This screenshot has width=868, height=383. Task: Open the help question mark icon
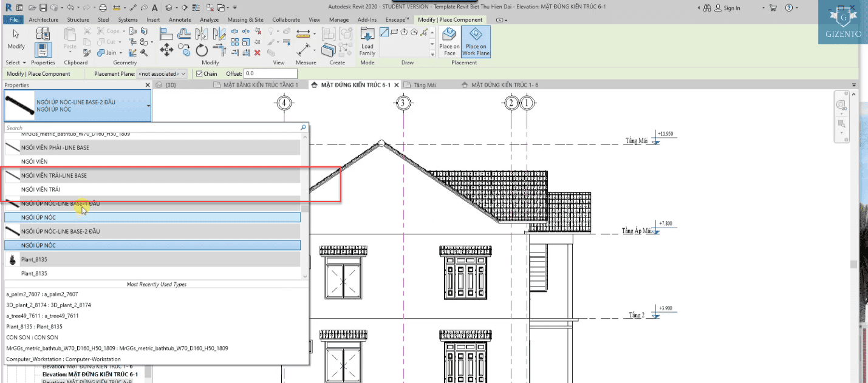(788, 8)
